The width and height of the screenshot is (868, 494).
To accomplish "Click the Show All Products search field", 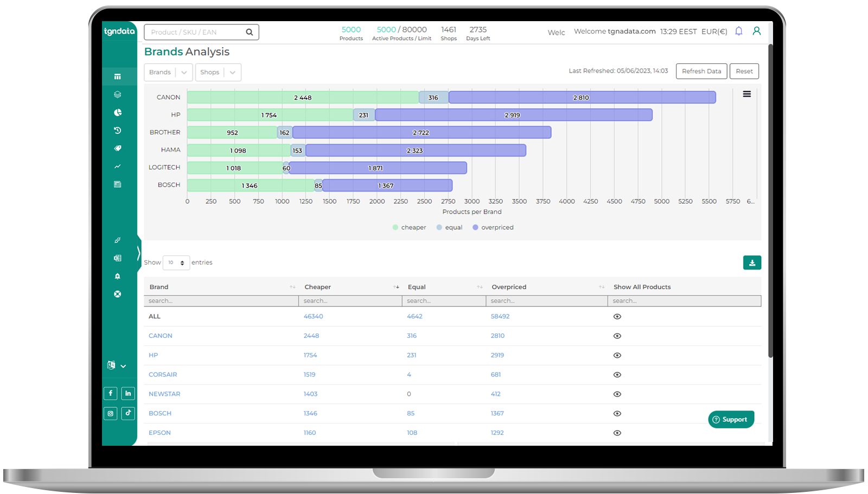I will click(685, 301).
